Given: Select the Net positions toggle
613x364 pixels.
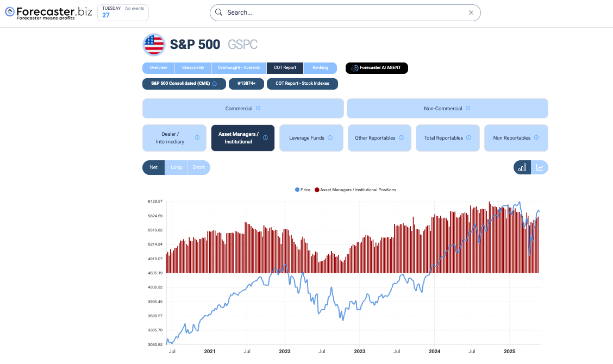Looking at the screenshot, I should coord(154,167).
